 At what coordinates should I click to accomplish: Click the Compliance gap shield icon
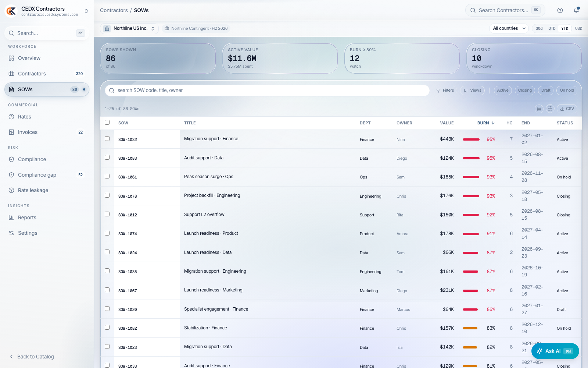[11, 175]
